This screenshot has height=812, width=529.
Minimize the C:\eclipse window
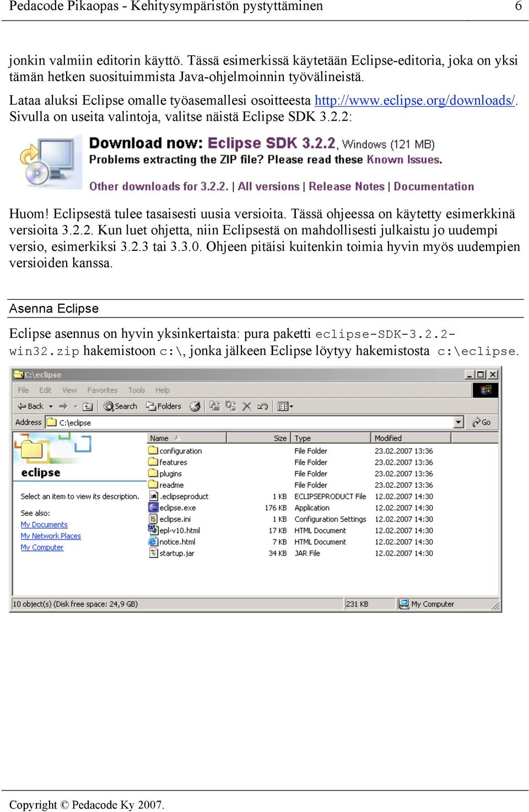coord(469,374)
